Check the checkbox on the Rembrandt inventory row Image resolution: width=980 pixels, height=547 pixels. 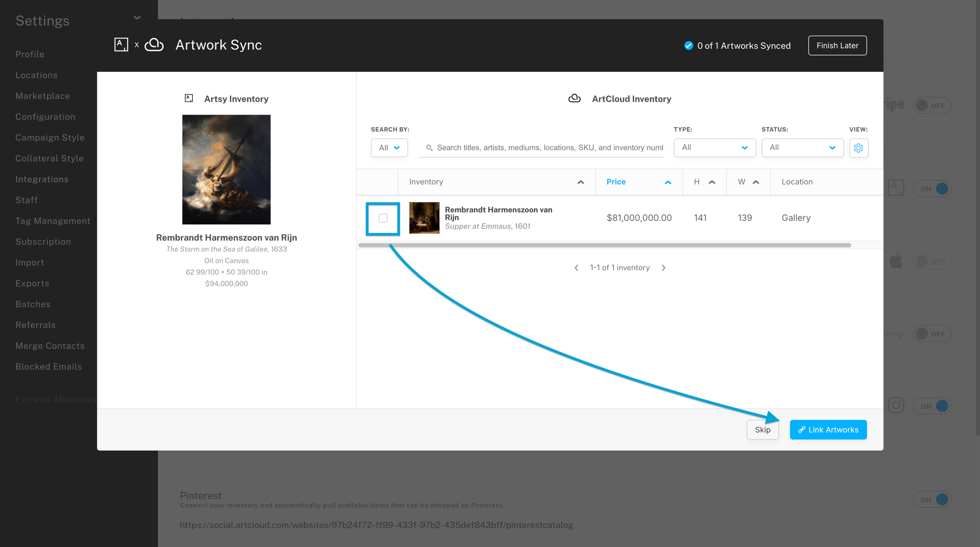click(383, 218)
